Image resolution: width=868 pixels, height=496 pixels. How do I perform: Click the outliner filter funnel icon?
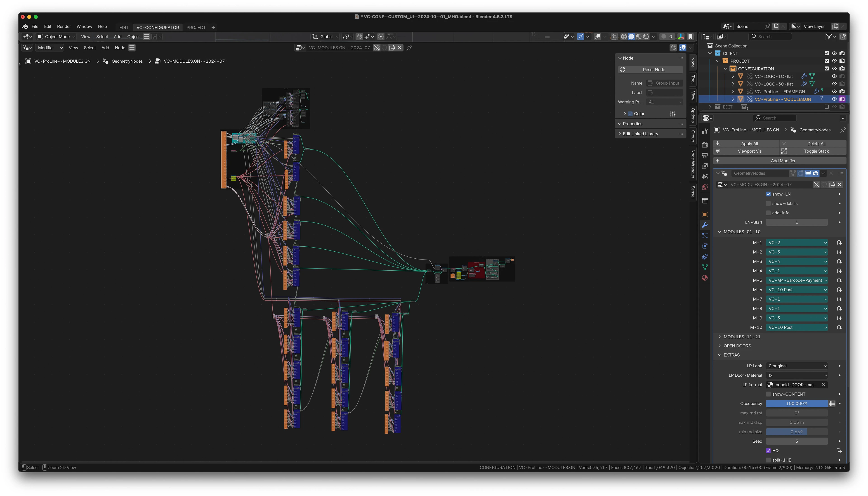pyautogui.click(x=828, y=36)
